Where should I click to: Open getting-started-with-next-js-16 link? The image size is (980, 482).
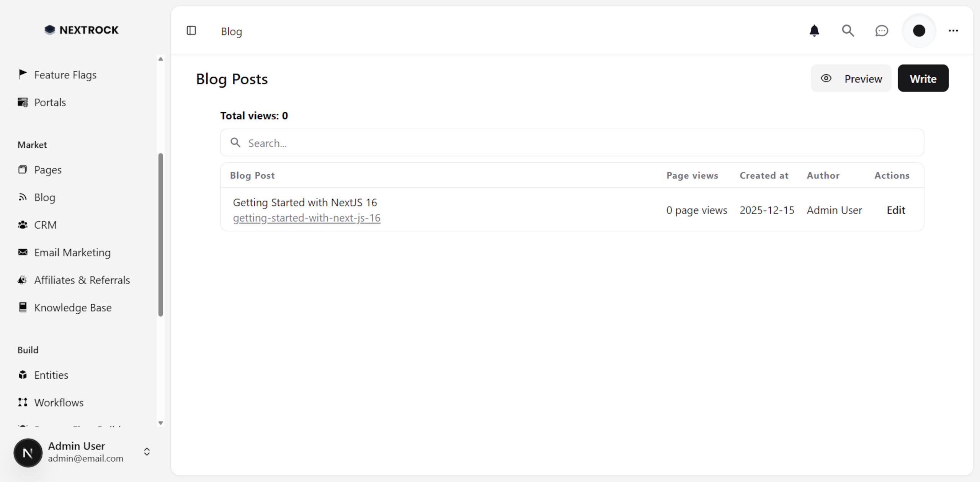(x=306, y=218)
